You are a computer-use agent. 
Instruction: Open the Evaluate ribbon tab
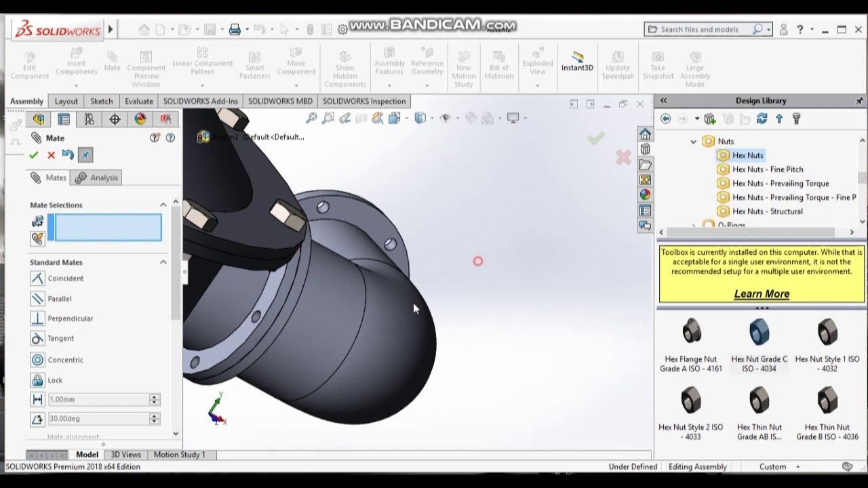[x=138, y=101]
